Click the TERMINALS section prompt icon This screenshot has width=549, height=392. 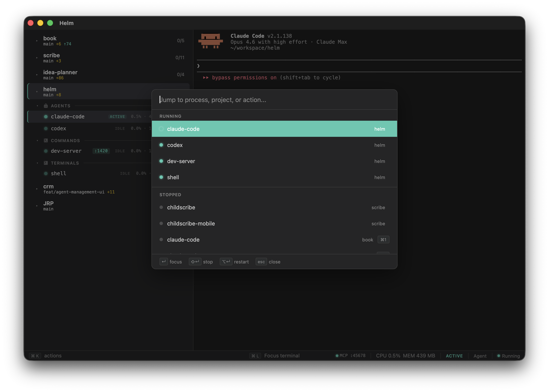(x=46, y=163)
